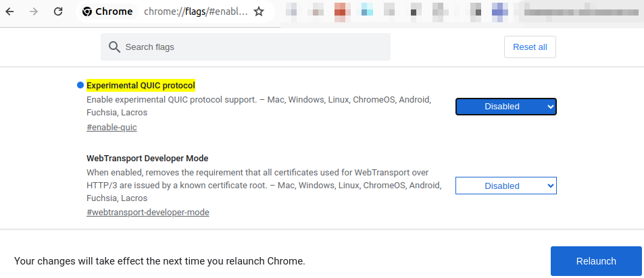Click the blue dot beside Experimental QUIC protocol
The width and height of the screenshot is (644, 278).
80,85
